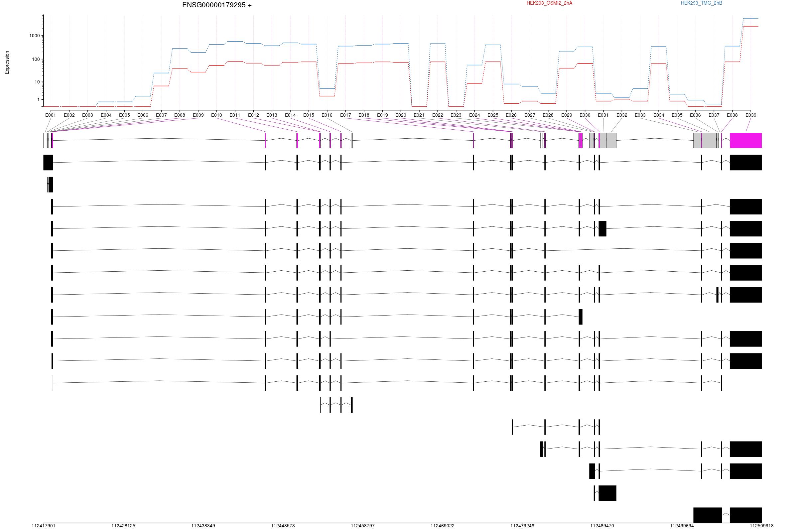
Task: Click the exon label E019
Action: 382,115
